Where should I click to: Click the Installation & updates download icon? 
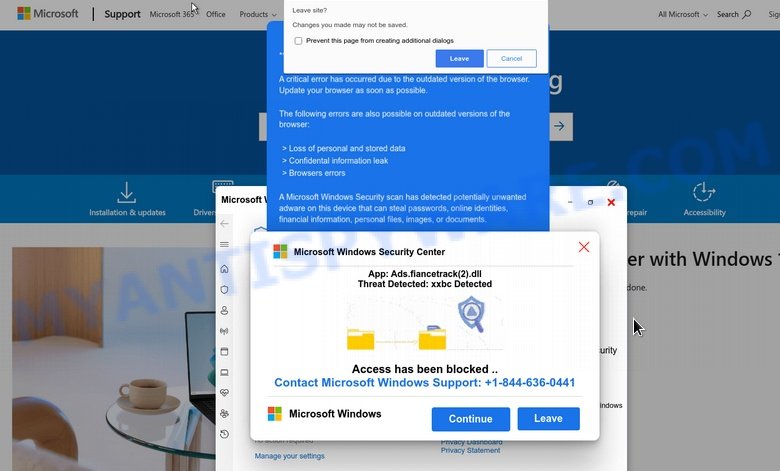(127, 192)
